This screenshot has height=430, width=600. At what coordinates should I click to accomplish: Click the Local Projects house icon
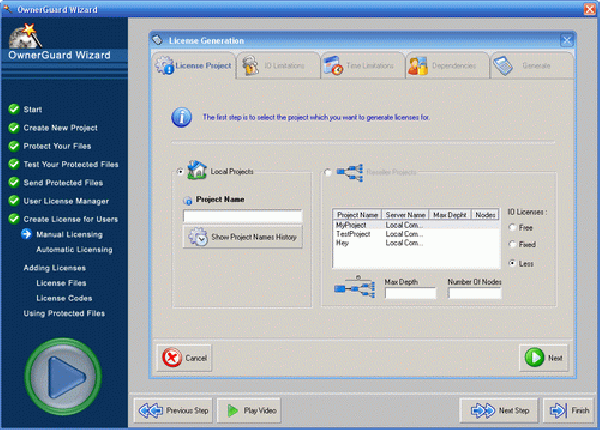[x=197, y=172]
